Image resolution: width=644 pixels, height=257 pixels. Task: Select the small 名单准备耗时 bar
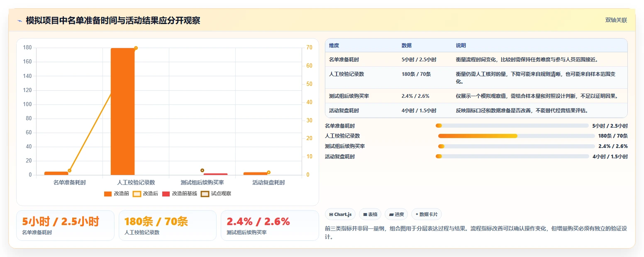point(56,173)
